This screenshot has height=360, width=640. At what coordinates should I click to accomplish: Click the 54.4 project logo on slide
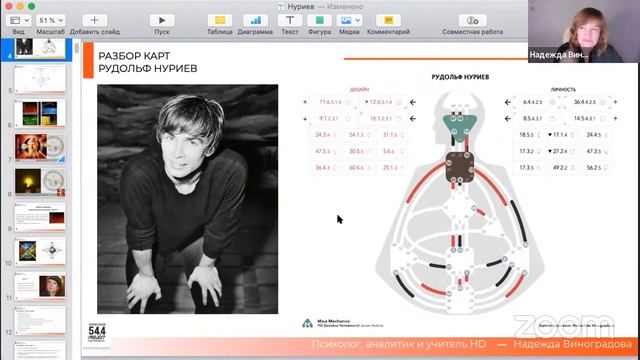click(x=97, y=333)
